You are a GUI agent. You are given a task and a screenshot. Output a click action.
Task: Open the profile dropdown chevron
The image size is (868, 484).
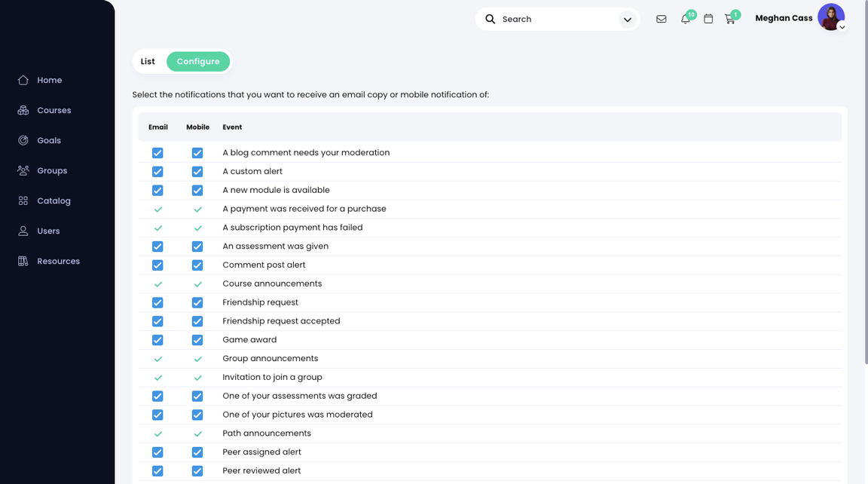coord(842,26)
